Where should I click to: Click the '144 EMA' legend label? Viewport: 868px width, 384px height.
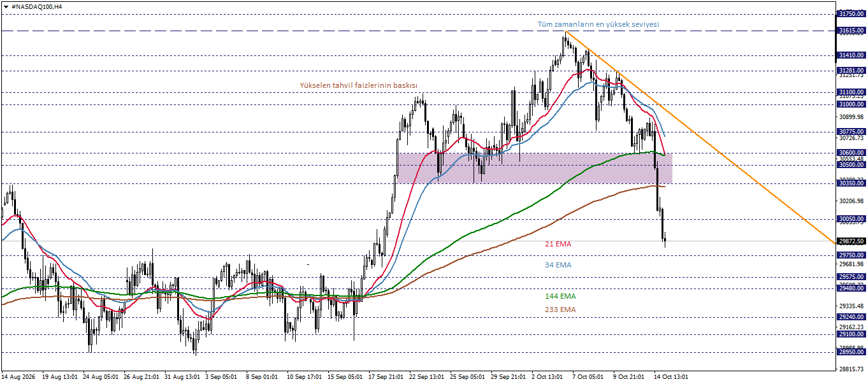click(560, 296)
